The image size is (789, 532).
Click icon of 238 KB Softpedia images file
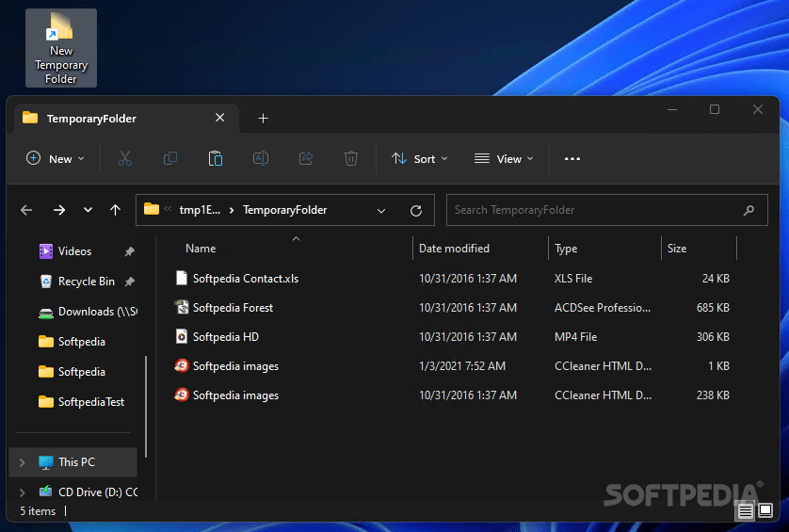click(182, 395)
